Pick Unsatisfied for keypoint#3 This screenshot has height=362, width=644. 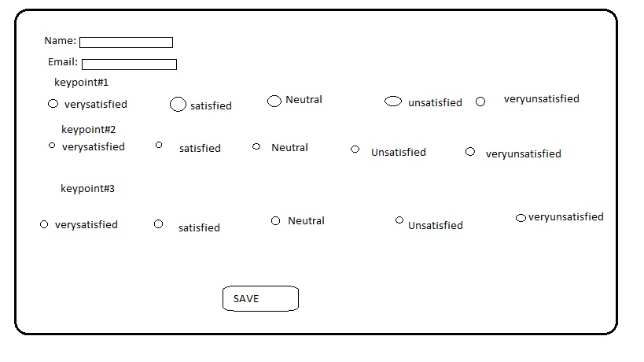pyautogui.click(x=399, y=220)
